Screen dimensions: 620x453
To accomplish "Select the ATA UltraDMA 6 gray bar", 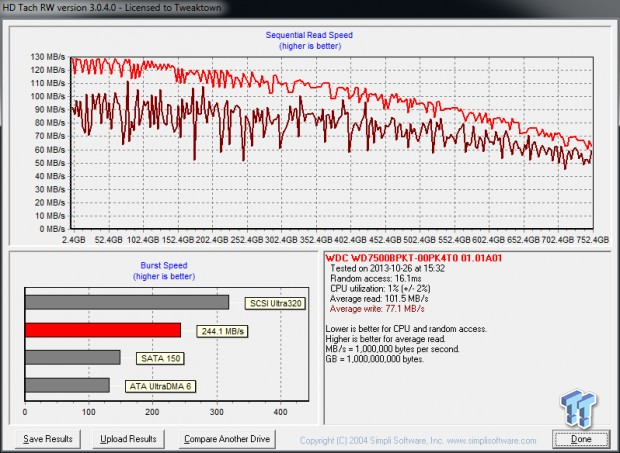I will coord(67,385).
